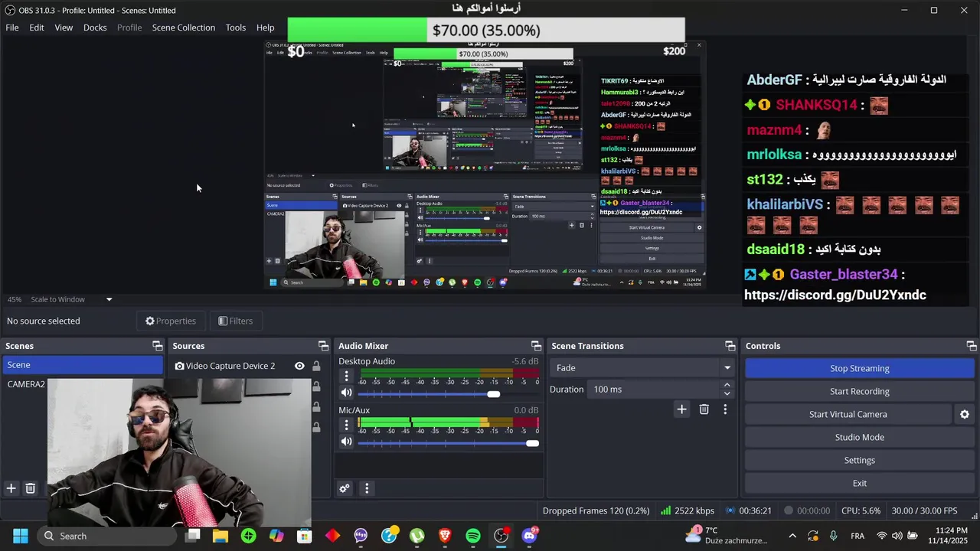Add a new scene with the plus icon
The height and width of the screenshot is (551, 980).
11,488
